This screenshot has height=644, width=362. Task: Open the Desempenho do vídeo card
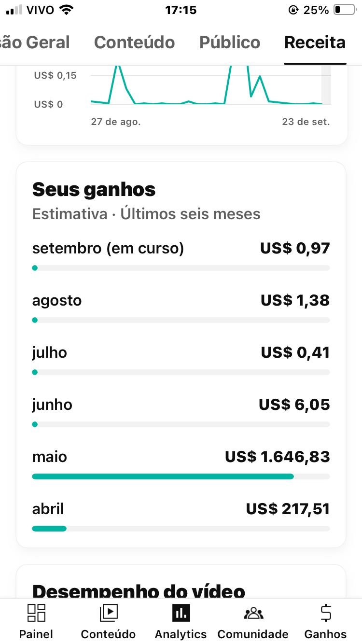(x=139, y=590)
